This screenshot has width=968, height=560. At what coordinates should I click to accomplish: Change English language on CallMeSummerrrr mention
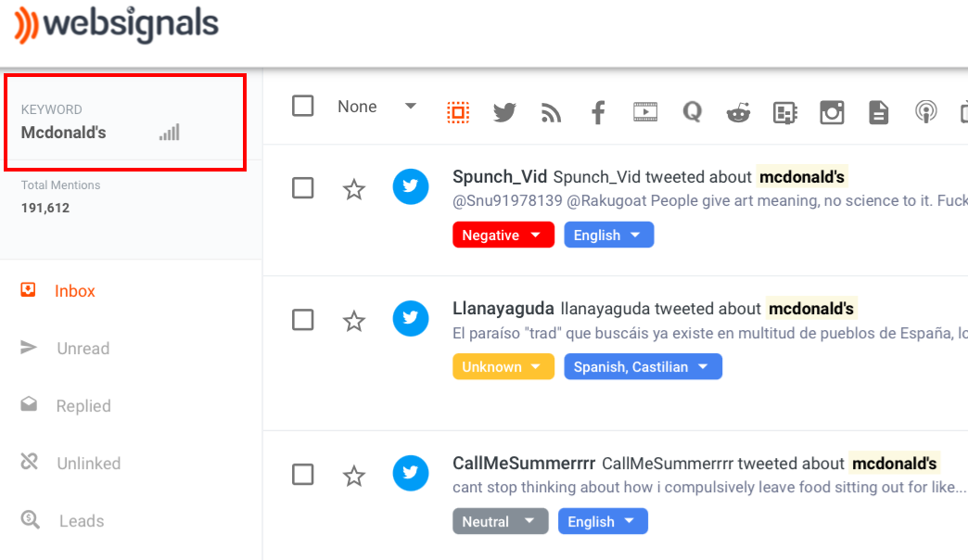pos(603,521)
